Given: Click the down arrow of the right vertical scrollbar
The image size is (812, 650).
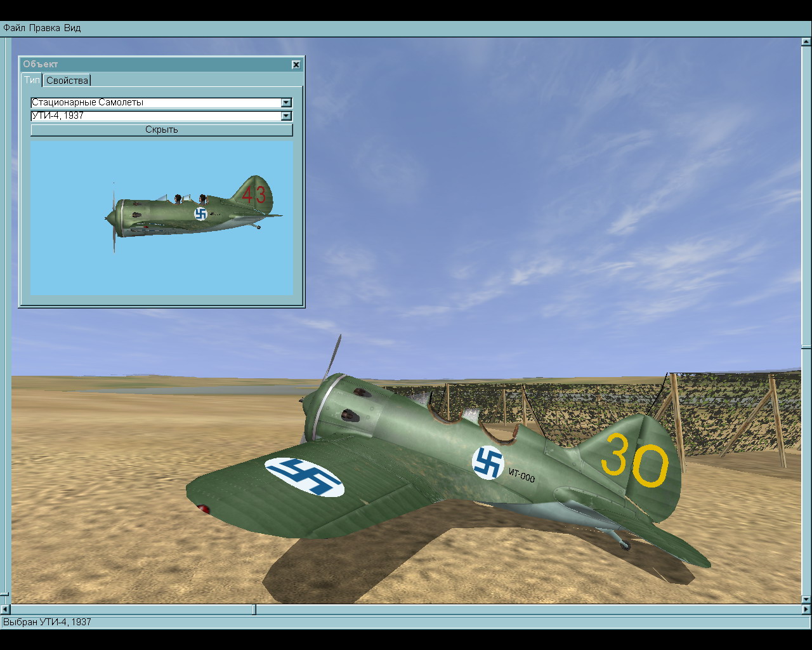Looking at the screenshot, I should pyautogui.click(x=806, y=599).
